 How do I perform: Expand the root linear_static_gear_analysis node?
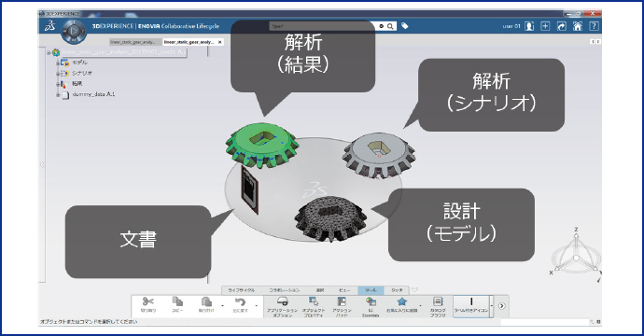coord(49,52)
